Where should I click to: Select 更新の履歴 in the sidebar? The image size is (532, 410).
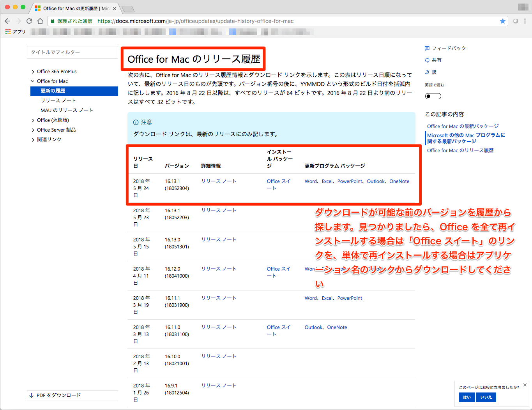pos(74,91)
